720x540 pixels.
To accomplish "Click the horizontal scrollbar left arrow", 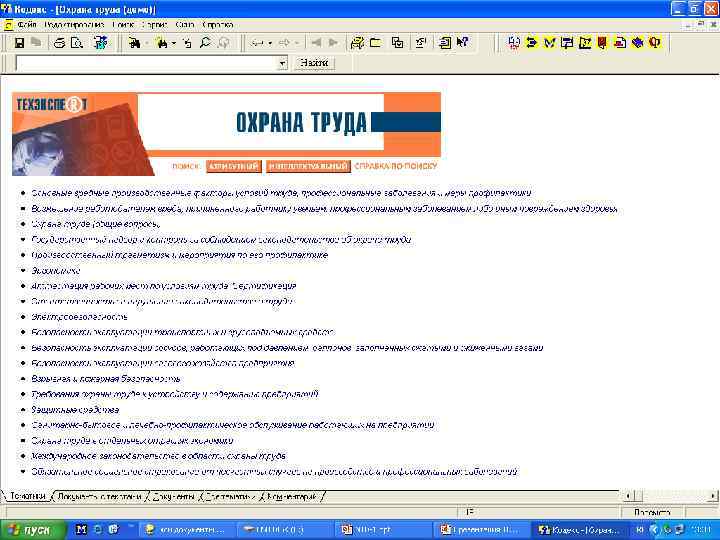I will pyautogui.click(x=628, y=496).
